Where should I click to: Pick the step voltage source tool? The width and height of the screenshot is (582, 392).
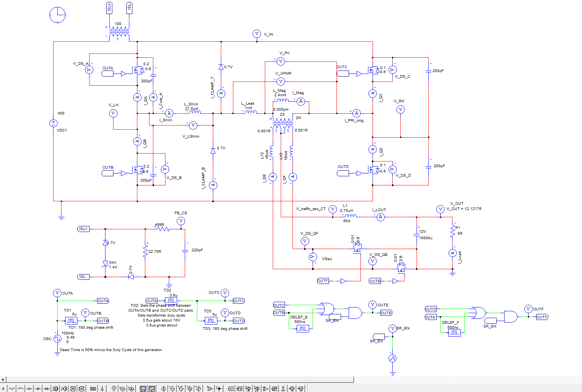click(x=198, y=388)
